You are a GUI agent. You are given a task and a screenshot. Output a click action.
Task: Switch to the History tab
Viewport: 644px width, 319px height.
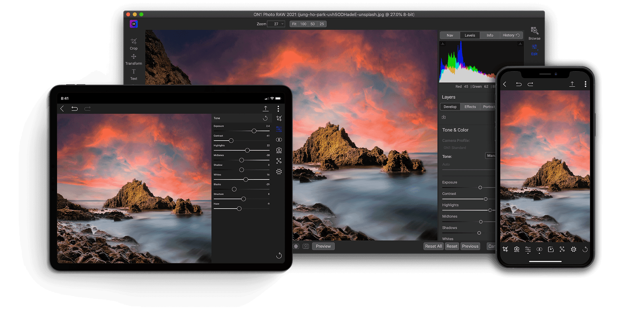click(x=511, y=35)
